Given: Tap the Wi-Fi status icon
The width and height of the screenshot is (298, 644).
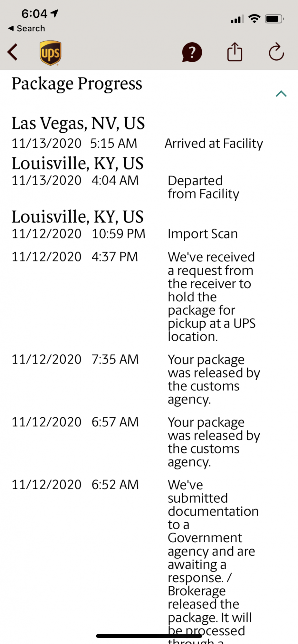Looking at the screenshot, I should click(x=255, y=19).
